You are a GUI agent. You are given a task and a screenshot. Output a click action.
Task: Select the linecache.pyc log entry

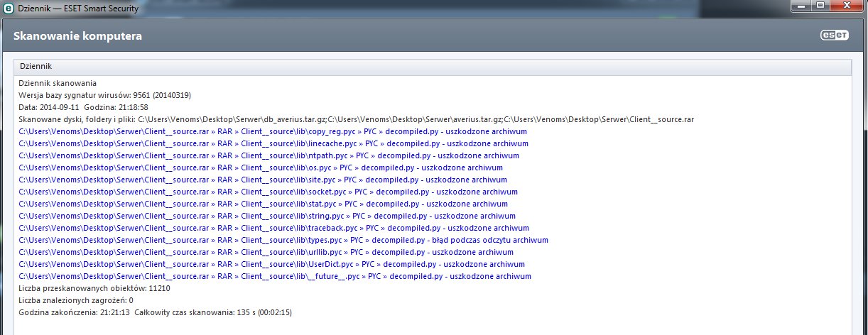click(x=273, y=143)
